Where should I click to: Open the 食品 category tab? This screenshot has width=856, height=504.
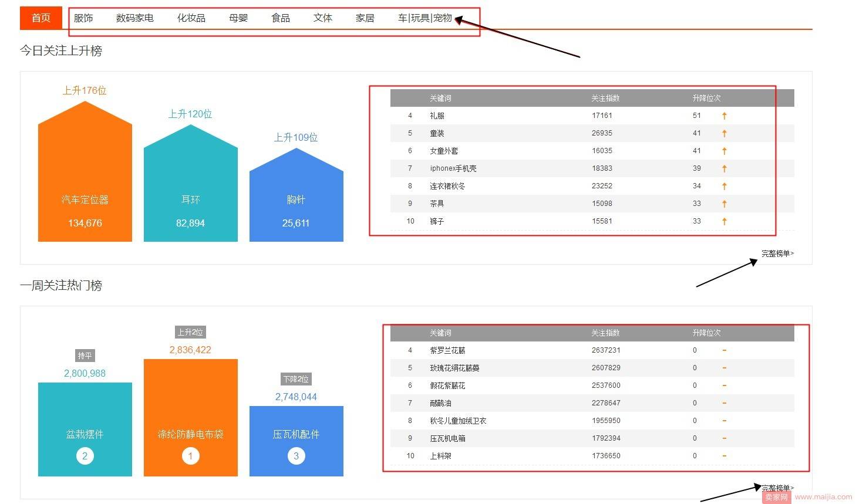[x=281, y=18]
